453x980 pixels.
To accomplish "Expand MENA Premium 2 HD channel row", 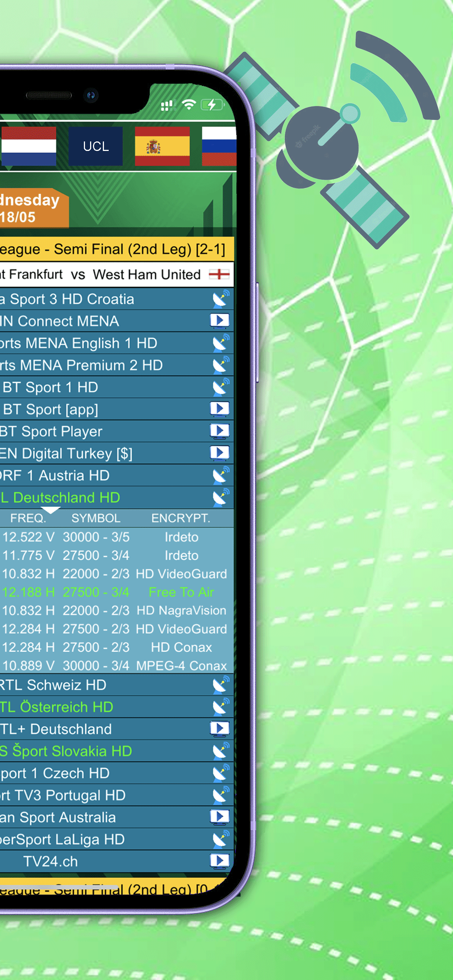I will [x=116, y=365].
